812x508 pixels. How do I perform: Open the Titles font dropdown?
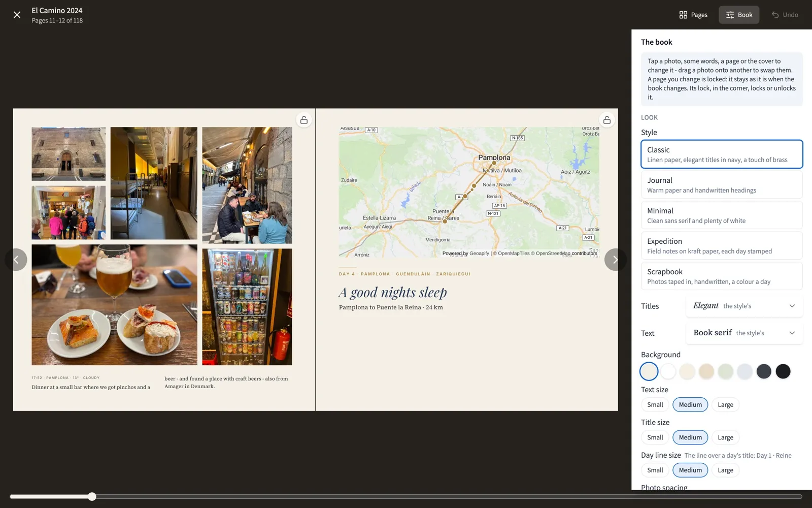coord(744,306)
